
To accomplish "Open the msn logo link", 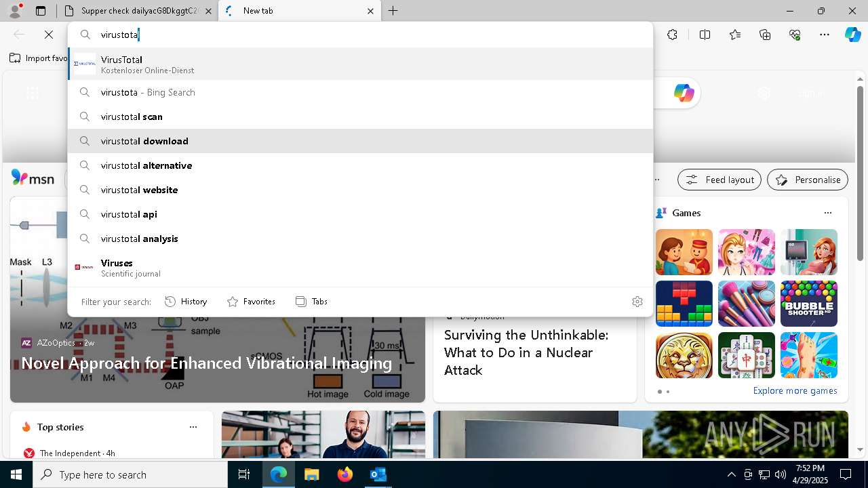I will [33, 178].
